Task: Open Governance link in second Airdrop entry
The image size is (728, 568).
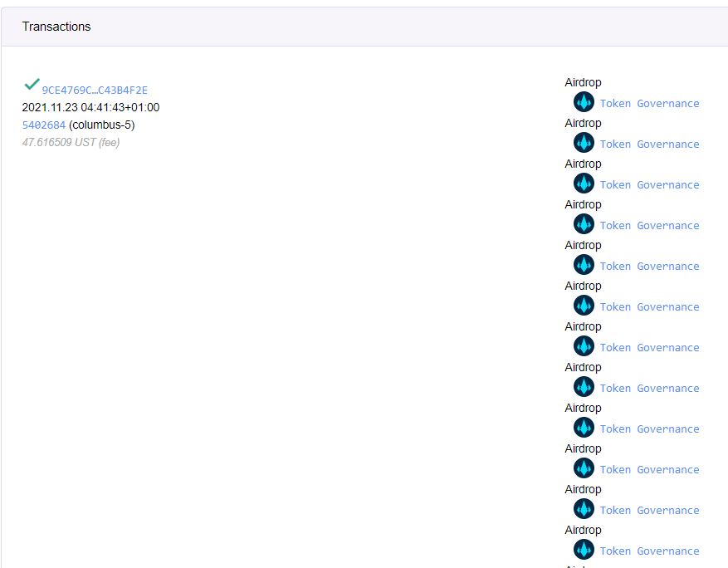Action: pyautogui.click(x=667, y=144)
